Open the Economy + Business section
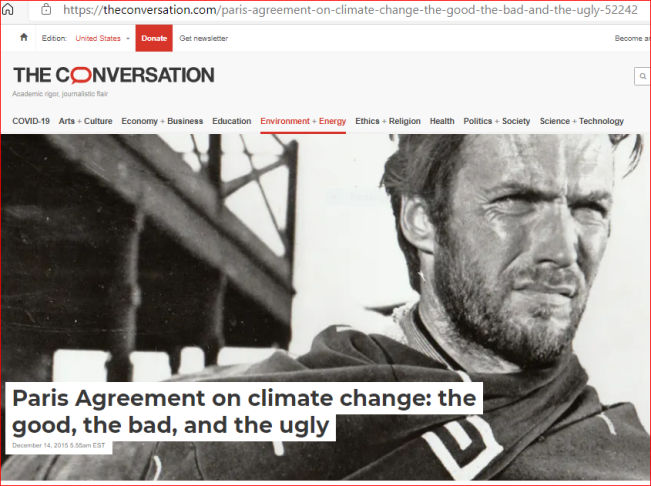The image size is (651, 486). pos(162,121)
